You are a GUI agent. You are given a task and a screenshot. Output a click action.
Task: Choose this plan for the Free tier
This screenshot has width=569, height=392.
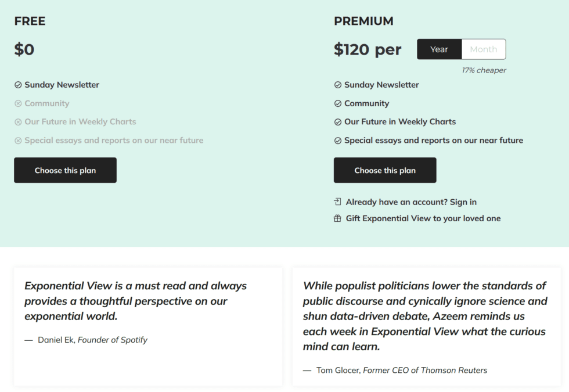tap(65, 170)
